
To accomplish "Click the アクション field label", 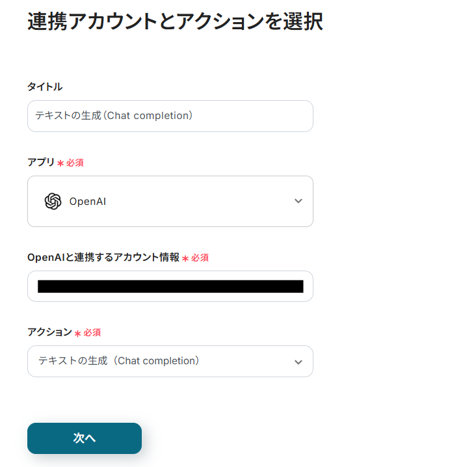I will pyautogui.click(x=49, y=332).
